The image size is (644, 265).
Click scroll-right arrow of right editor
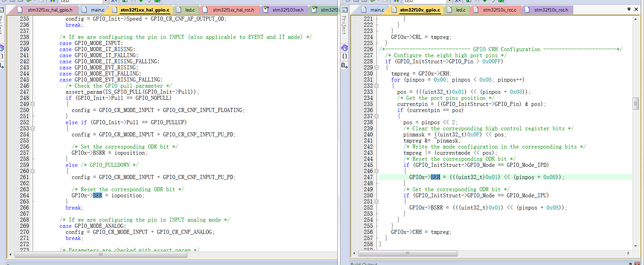[628, 253]
